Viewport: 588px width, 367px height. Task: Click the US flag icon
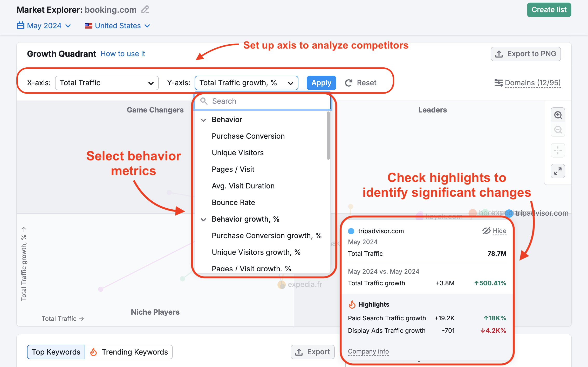click(89, 26)
